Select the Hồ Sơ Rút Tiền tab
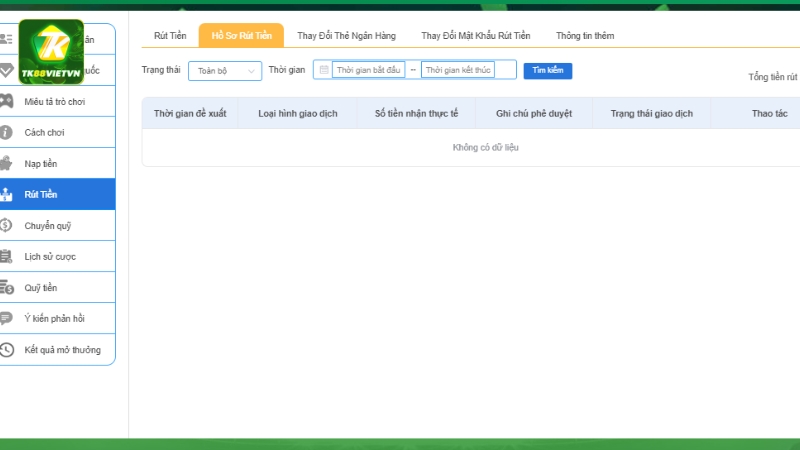Viewport: 800px width, 450px height. tap(240, 36)
